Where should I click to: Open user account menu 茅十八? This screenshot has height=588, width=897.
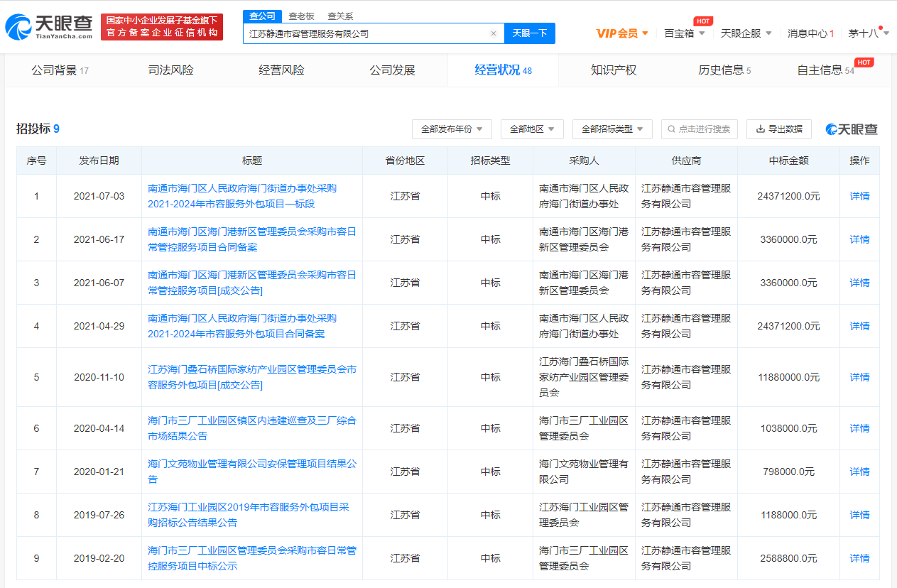[868, 33]
